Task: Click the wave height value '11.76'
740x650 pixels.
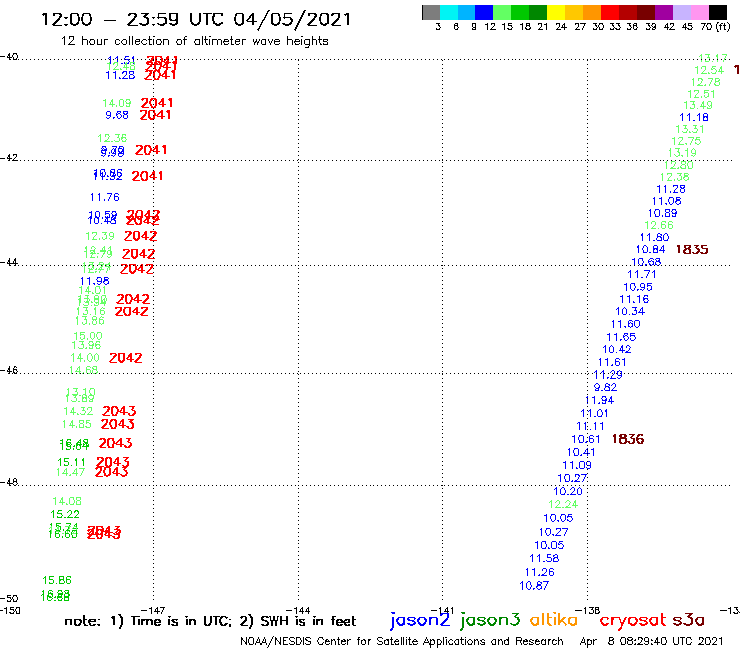Action: point(105,197)
